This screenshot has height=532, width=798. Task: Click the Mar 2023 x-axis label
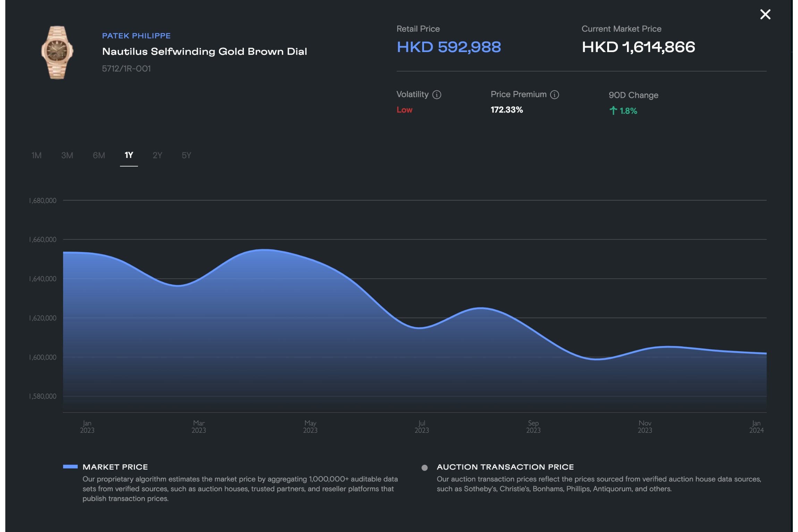coord(199,427)
